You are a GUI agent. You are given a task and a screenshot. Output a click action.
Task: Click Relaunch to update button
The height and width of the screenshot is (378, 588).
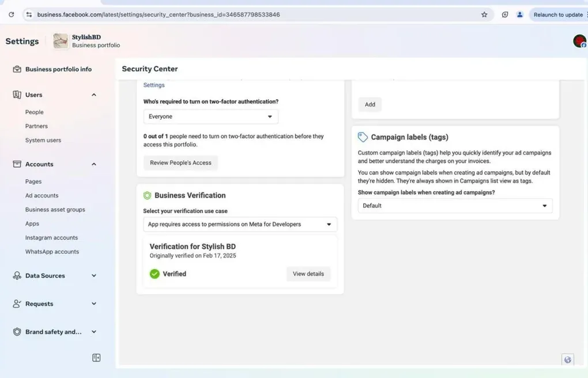(558, 14)
